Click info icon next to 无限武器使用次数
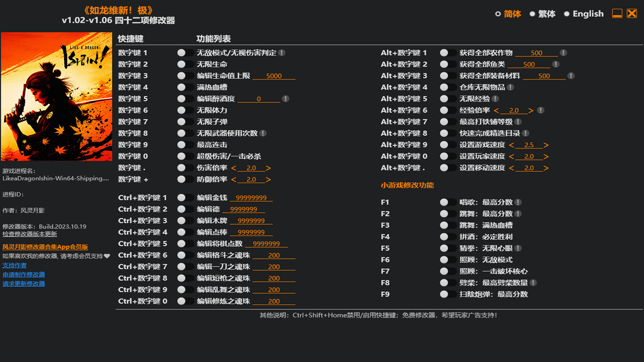Viewport: 644px width, 362px height. [263, 133]
